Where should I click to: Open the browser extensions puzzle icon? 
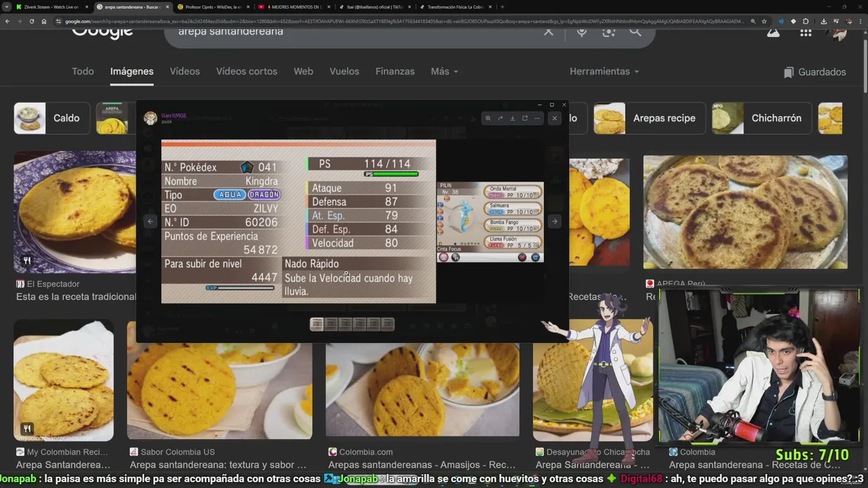(x=805, y=21)
